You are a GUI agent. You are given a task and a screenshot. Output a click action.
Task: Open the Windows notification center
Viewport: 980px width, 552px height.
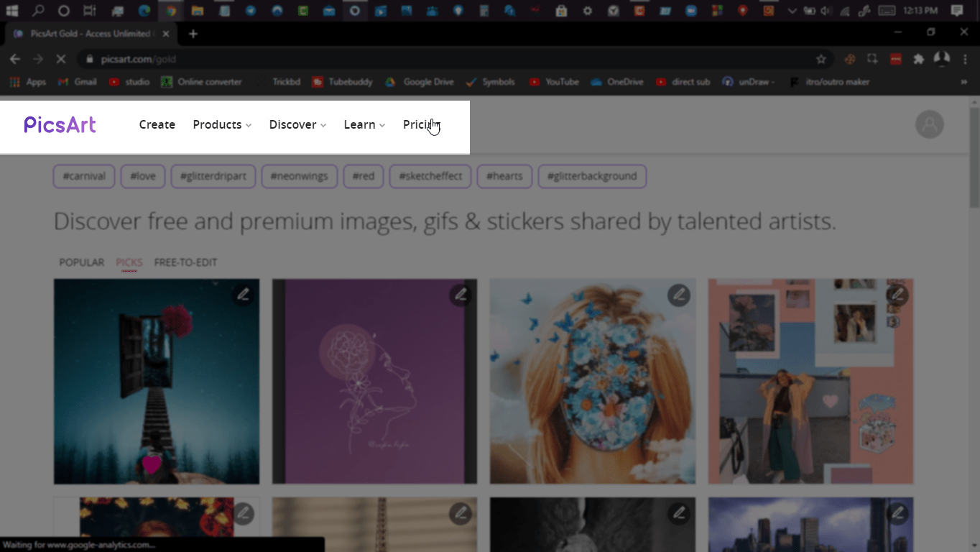point(956,11)
